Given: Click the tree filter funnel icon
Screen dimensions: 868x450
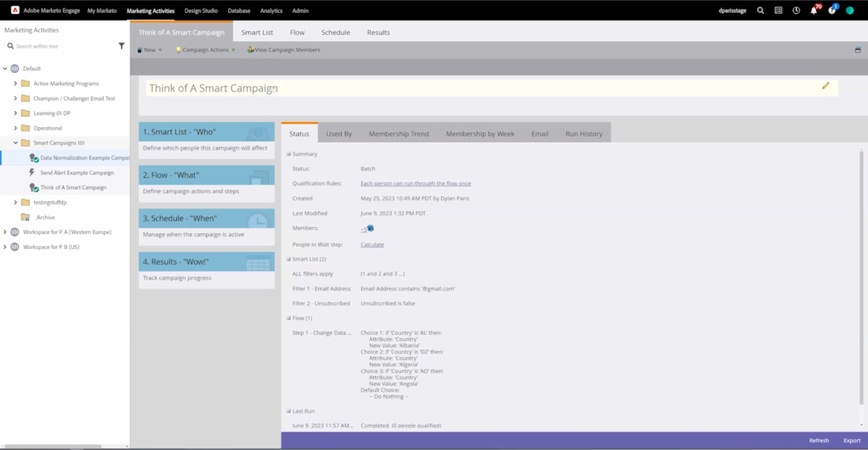Looking at the screenshot, I should point(122,46).
